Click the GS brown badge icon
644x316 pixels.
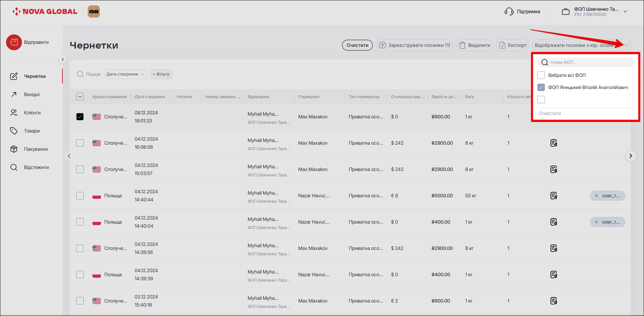[x=94, y=11]
